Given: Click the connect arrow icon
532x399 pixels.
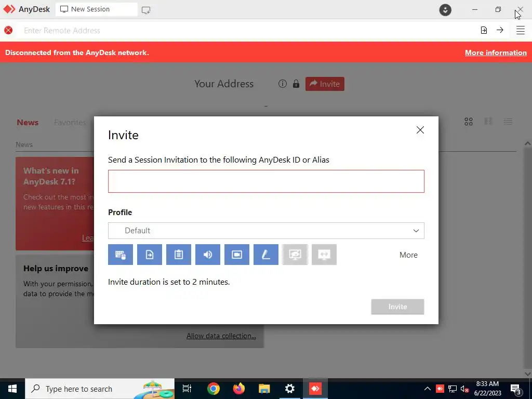Looking at the screenshot, I should pyautogui.click(x=500, y=30).
